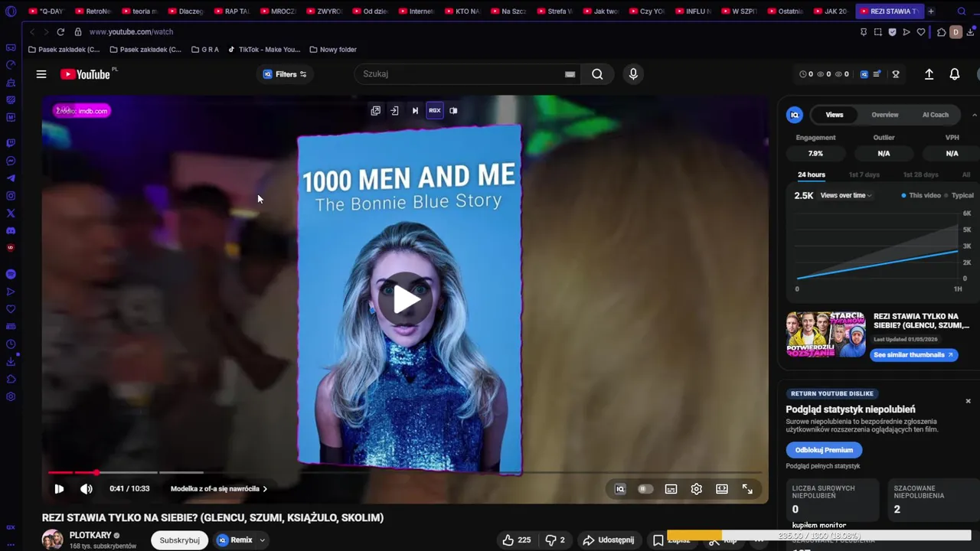
Task: Select the 1st 28 days range tab
Action: (920, 174)
